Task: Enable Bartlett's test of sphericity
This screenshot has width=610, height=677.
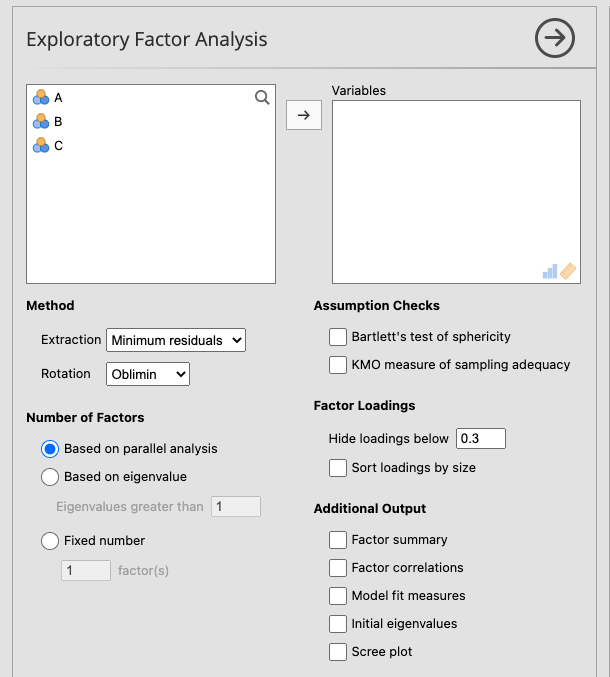Action: pos(338,337)
